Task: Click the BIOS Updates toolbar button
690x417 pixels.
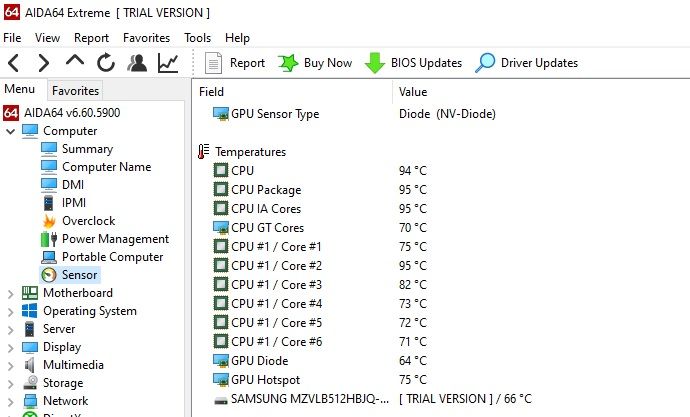Action: (414, 63)
